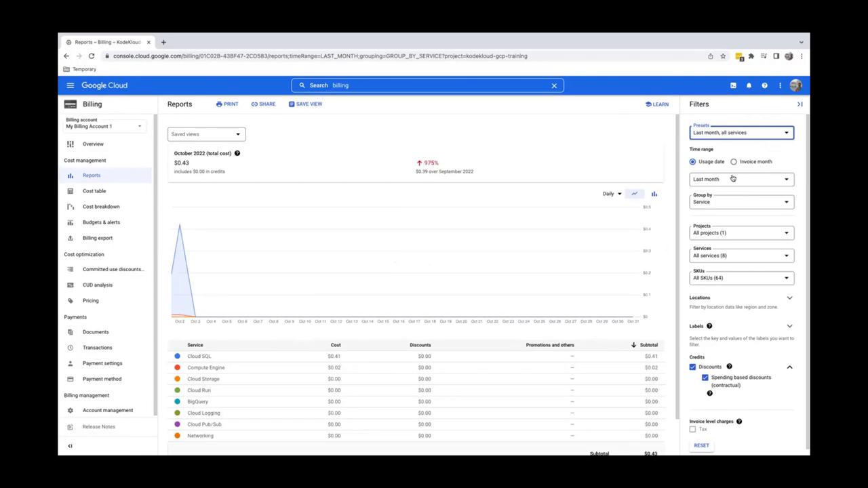Open the Google Cloud navigation hamburger menu
868x488 pixels.
70,85
